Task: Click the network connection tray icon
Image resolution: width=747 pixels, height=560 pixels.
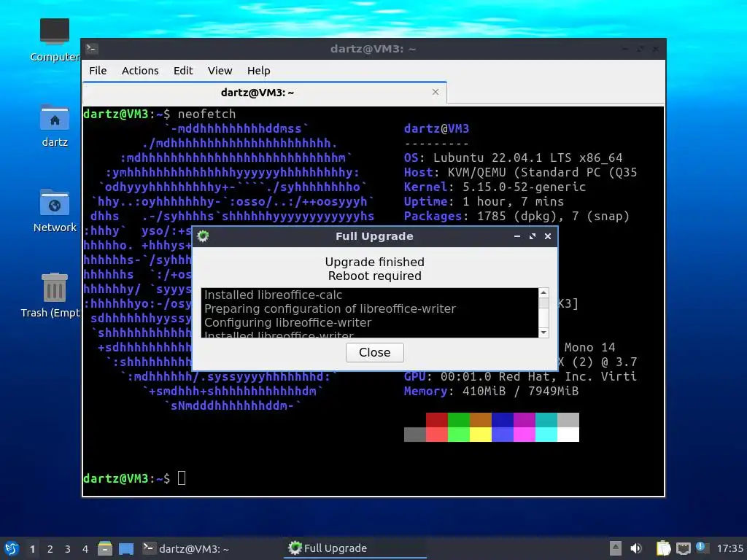Action: (683, 548)
